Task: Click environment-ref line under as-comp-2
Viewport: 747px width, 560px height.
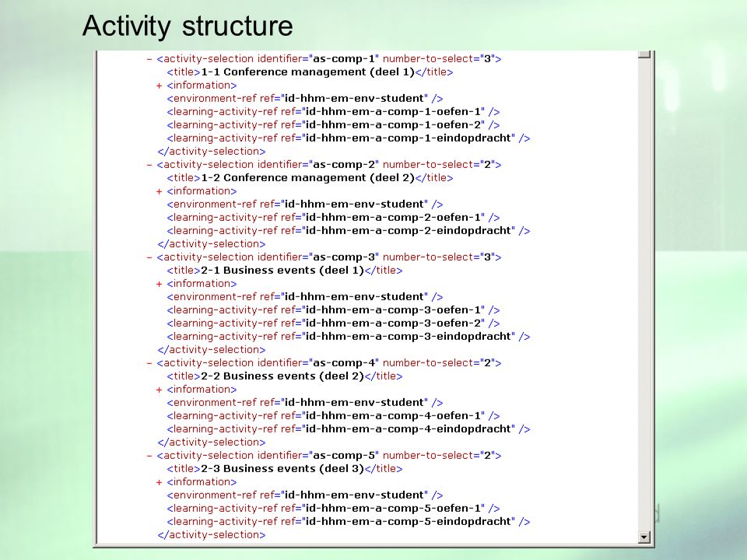Action: [305, 205]
